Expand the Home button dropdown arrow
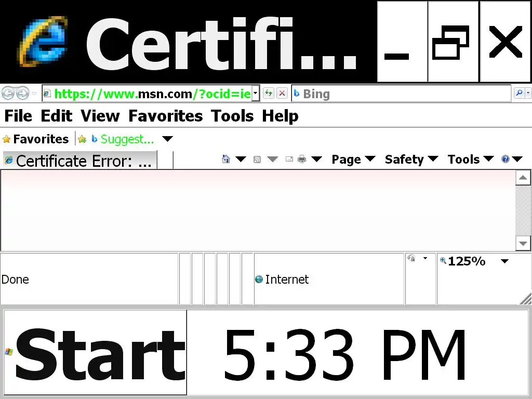 (x=241, y=159)
